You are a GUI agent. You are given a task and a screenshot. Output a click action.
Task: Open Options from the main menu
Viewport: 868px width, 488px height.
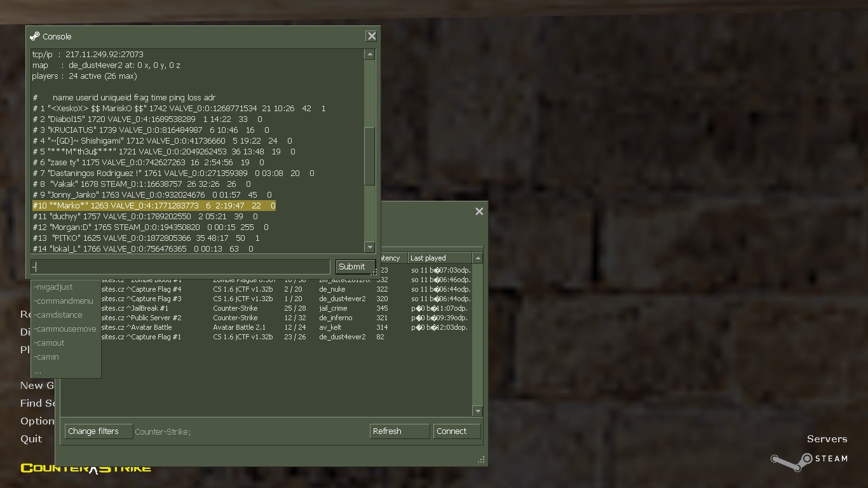(37, 421)
